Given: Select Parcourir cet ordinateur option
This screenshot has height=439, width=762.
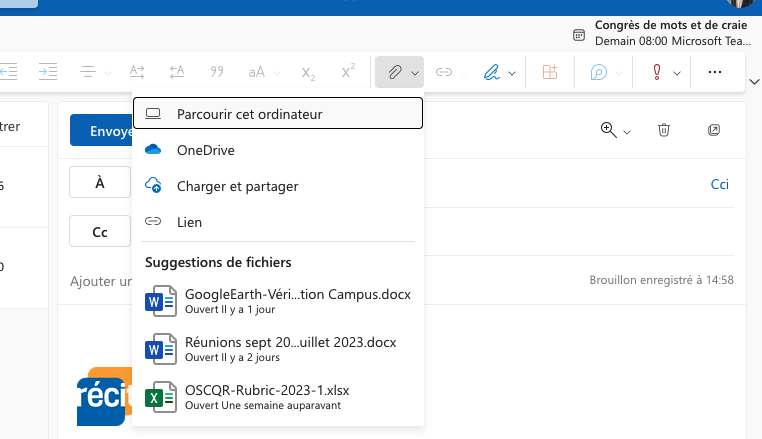Looking at the screenshot, I should pyautogui.click(x=277, y=114).
